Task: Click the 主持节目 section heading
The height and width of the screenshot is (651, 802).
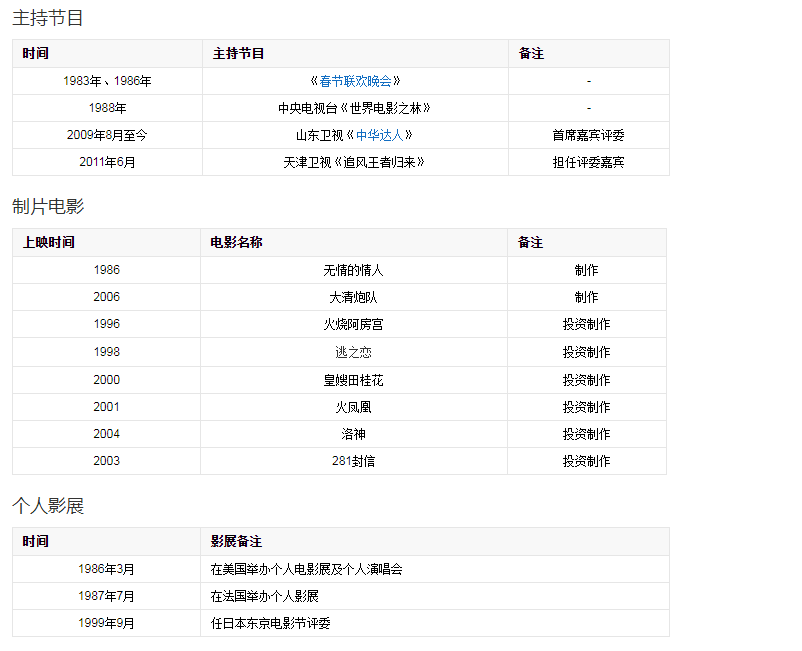Action: [48, 18]
